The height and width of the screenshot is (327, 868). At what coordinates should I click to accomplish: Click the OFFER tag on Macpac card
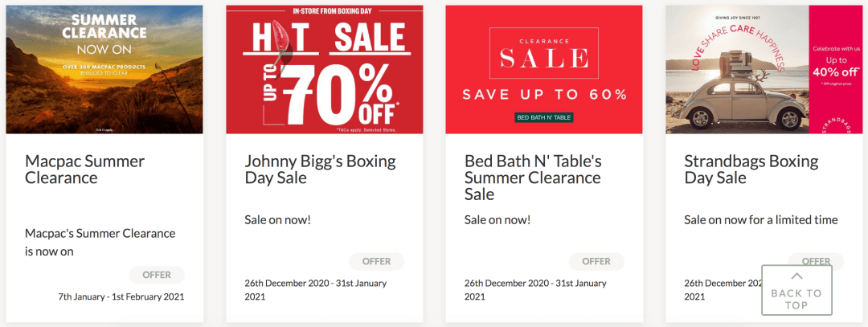[157, 275]
